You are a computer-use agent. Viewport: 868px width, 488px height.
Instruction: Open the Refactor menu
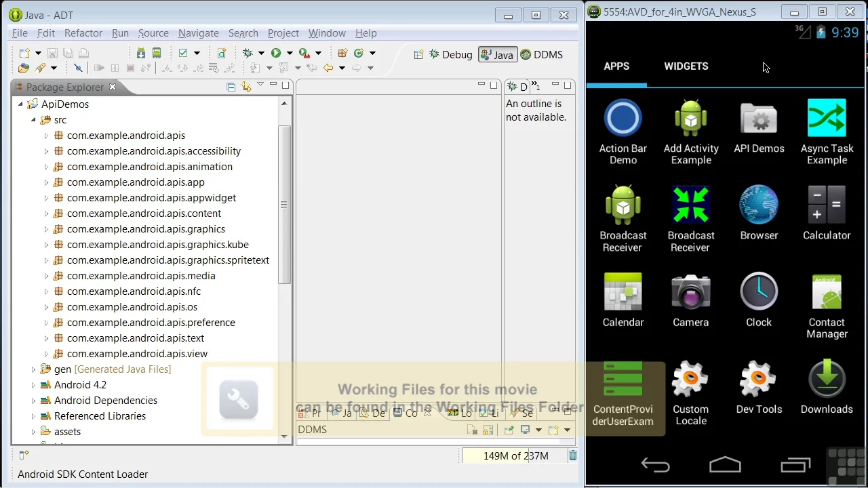click(x=83, y=33)
